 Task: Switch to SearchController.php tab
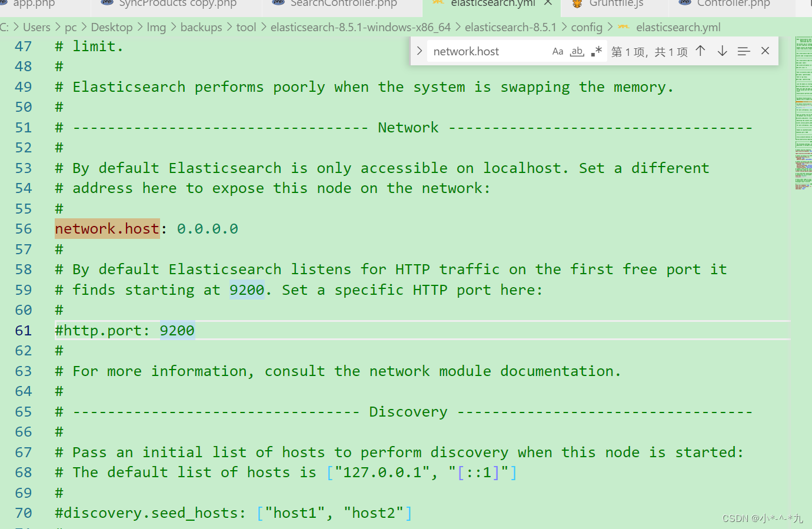[x=343, y=4]
